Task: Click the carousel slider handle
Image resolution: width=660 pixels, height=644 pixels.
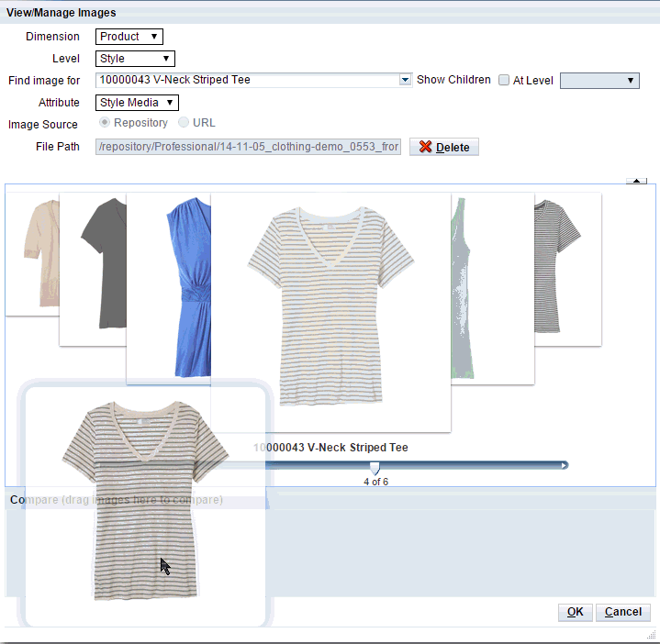Action: [375, 468]
